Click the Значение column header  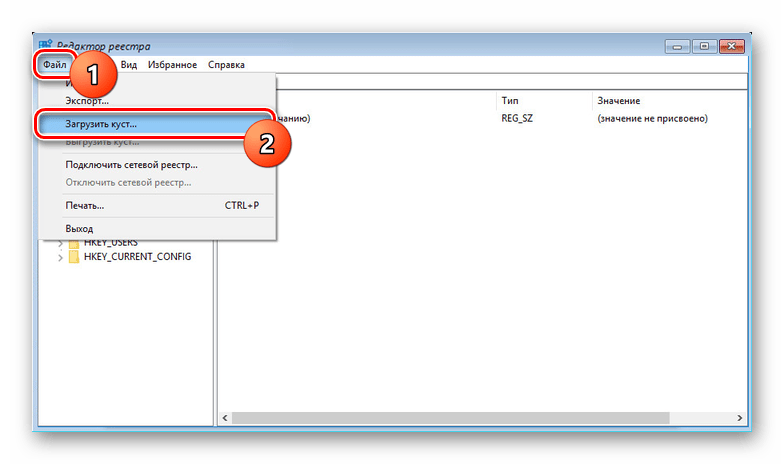(x=618, y=100)
